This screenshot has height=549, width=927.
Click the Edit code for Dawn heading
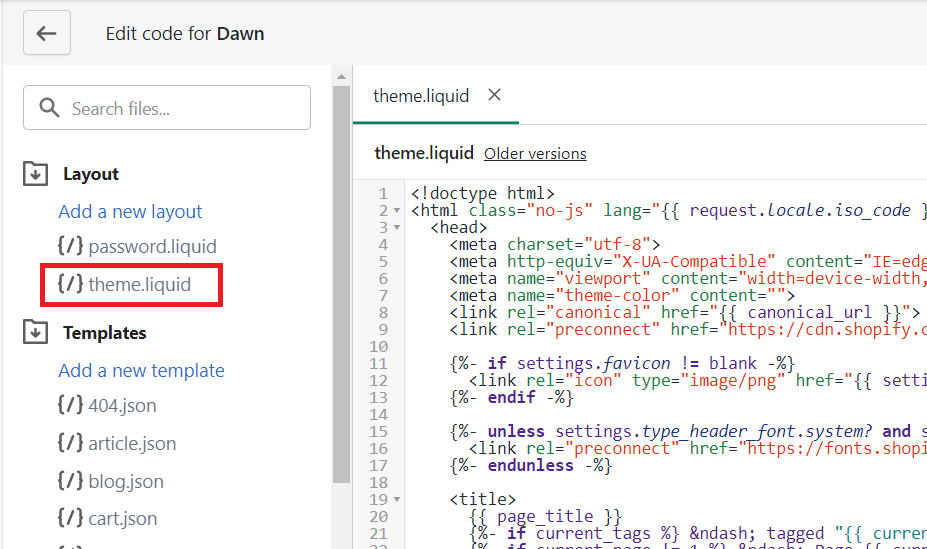[x=185, y=34]
